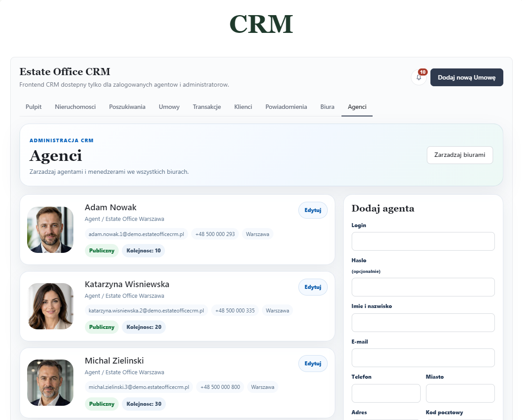522x420 pixels.
Task: Click the Dodaj nową Umowę button
Action: tap(466, 77)
